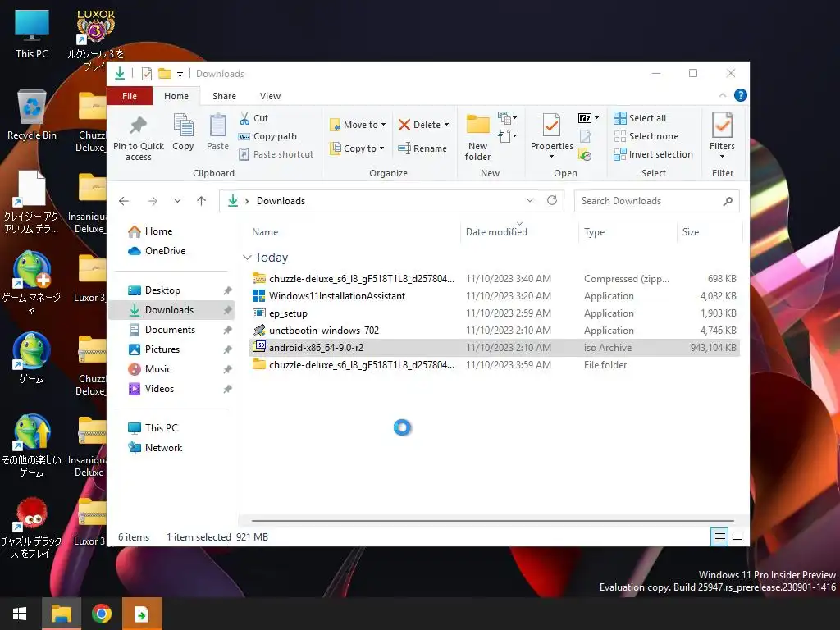Switch to the View tab
840x630 pixels.
(x=270, y=96)
